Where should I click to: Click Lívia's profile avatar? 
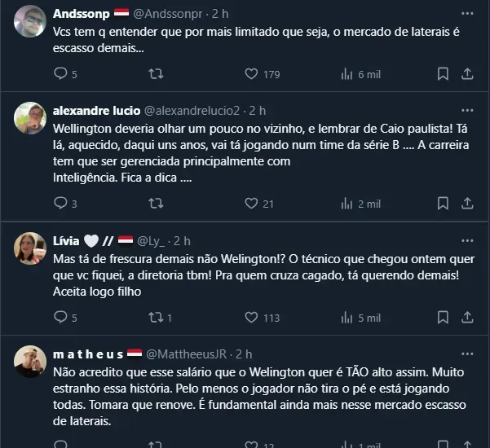30,248
